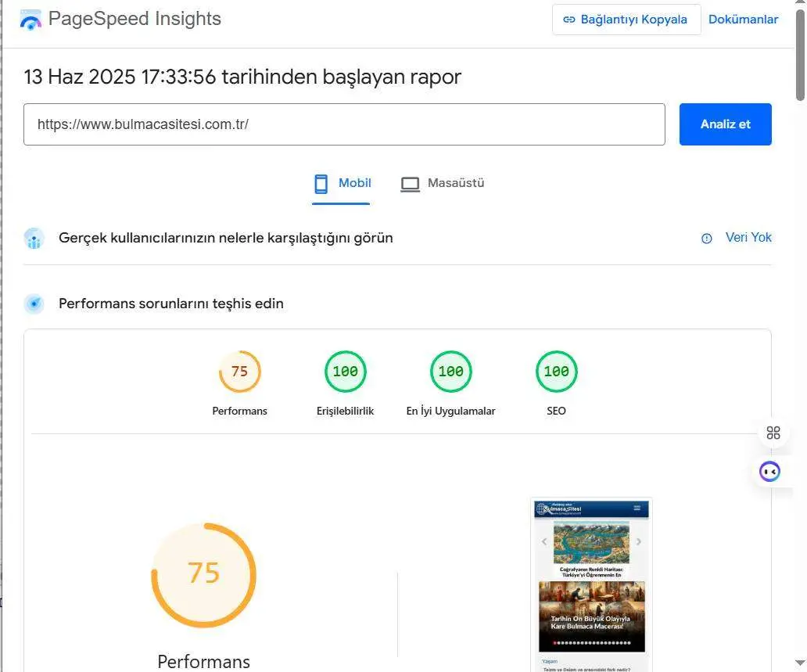Click the large 75 Performans gauge

204,575
